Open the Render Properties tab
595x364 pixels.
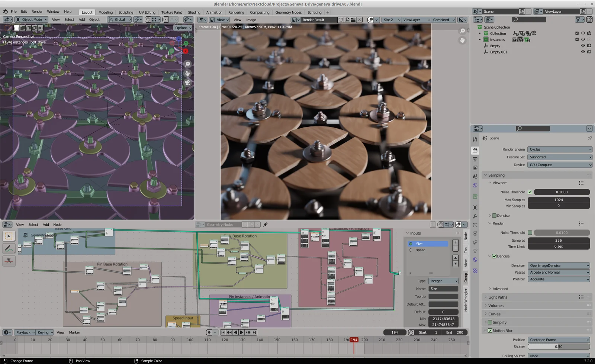475,150
